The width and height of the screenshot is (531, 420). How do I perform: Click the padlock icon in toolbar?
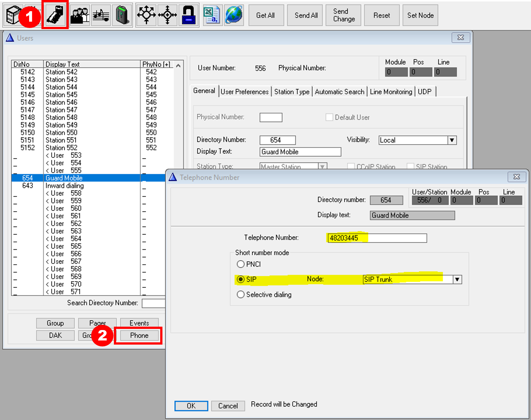tap(189, 15)
